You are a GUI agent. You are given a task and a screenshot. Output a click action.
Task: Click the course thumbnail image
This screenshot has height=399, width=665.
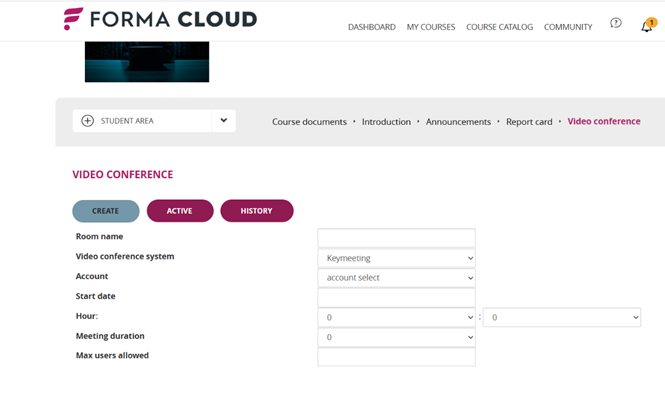pyautogui.click(x=147, y=62)
